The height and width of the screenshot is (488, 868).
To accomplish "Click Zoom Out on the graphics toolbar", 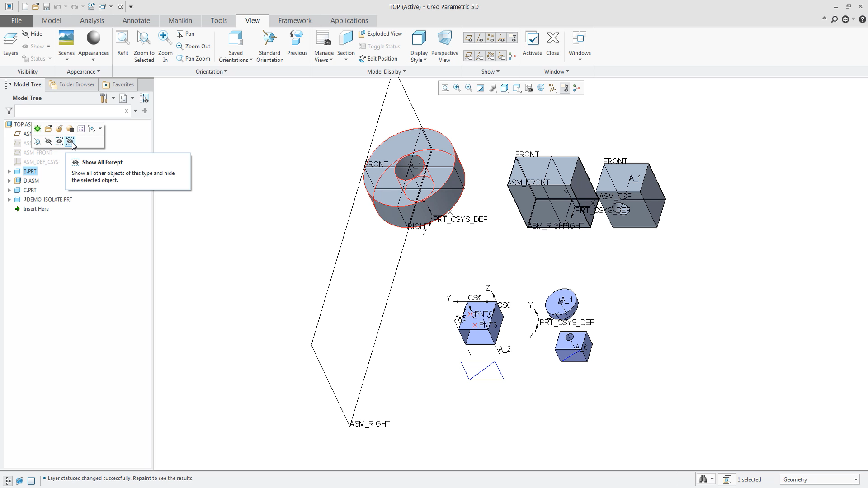I will pos(469,88).
